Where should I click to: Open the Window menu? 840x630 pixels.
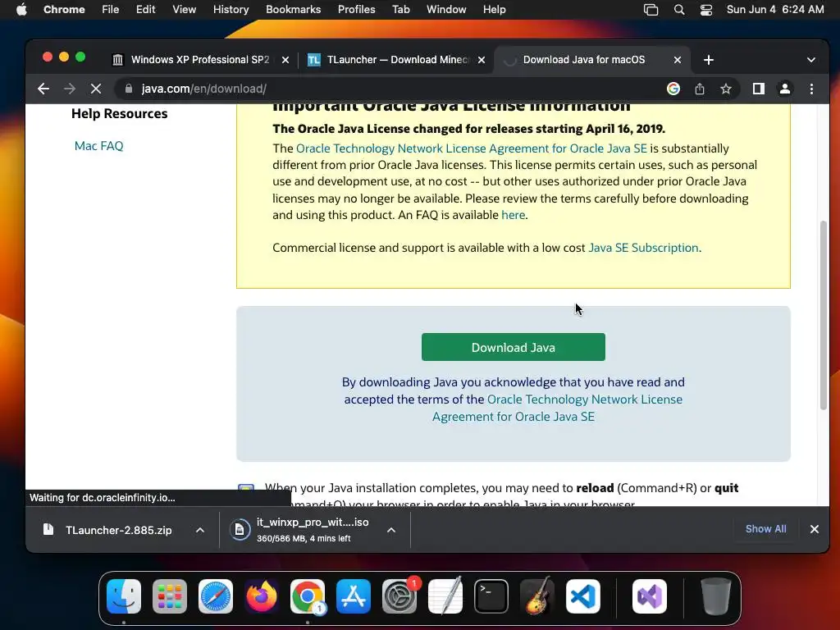(446, 10)
